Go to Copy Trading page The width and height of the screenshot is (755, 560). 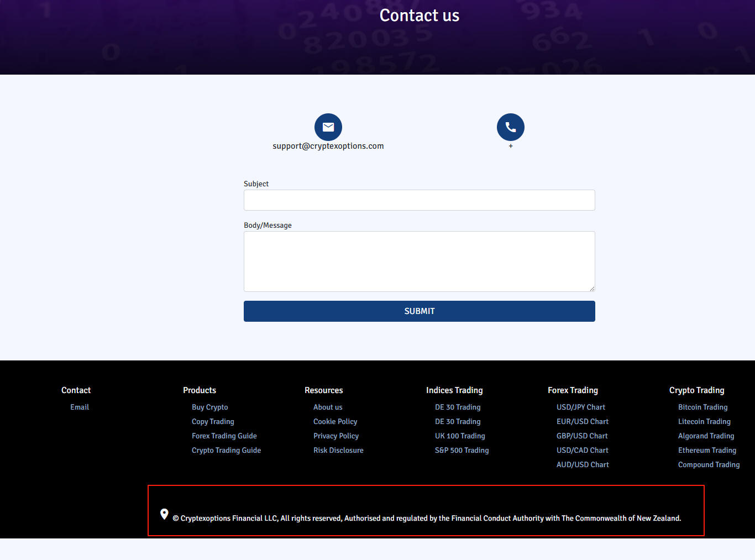(213, 422)
